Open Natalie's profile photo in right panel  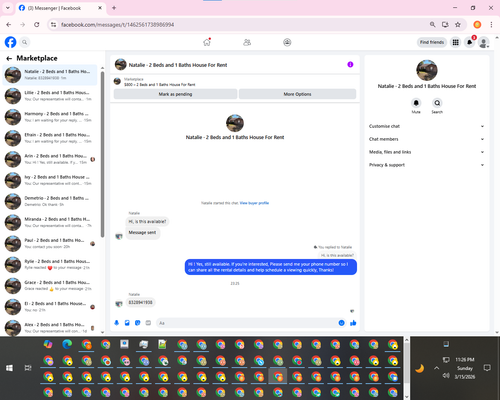pos(427,70)
